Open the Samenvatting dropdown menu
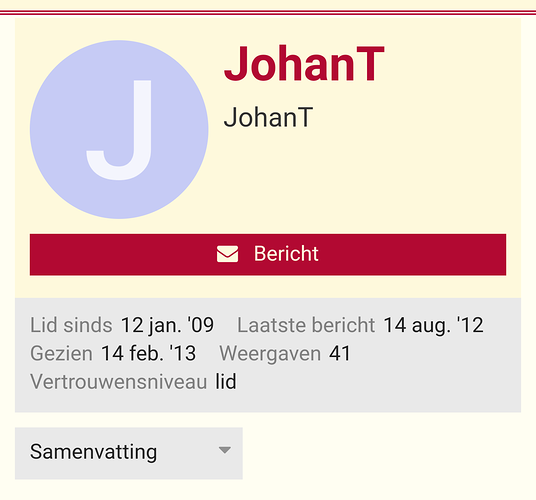Screen dimensions: 536x500 pyautogui.click(x=129, y=453)
